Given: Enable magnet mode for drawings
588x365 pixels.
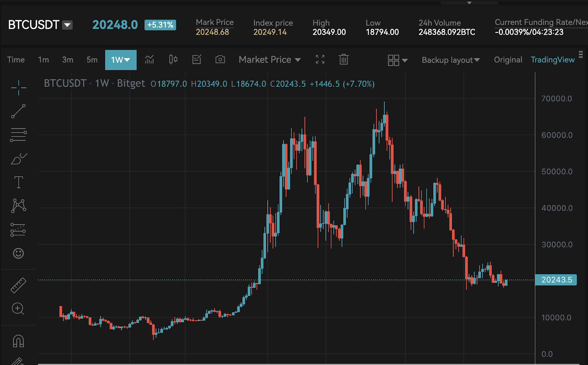Looking at the screenshot, I should [x=18, y=341].
